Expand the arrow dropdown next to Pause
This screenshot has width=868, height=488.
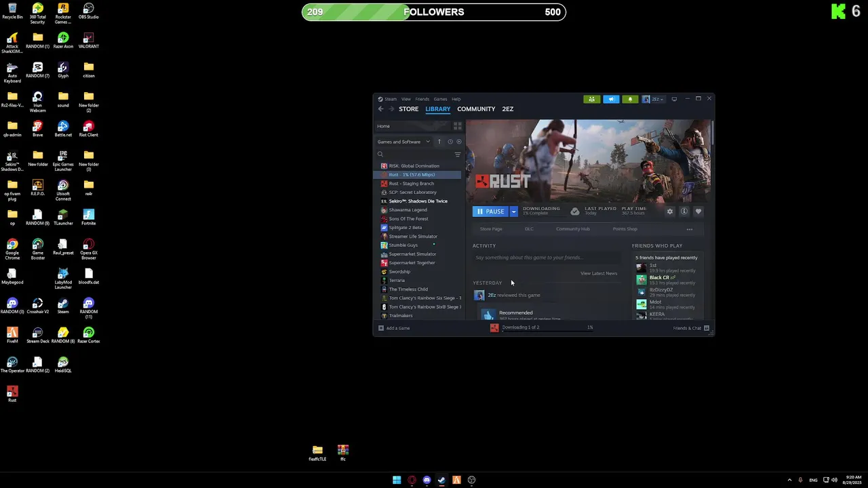coord(513,211)
